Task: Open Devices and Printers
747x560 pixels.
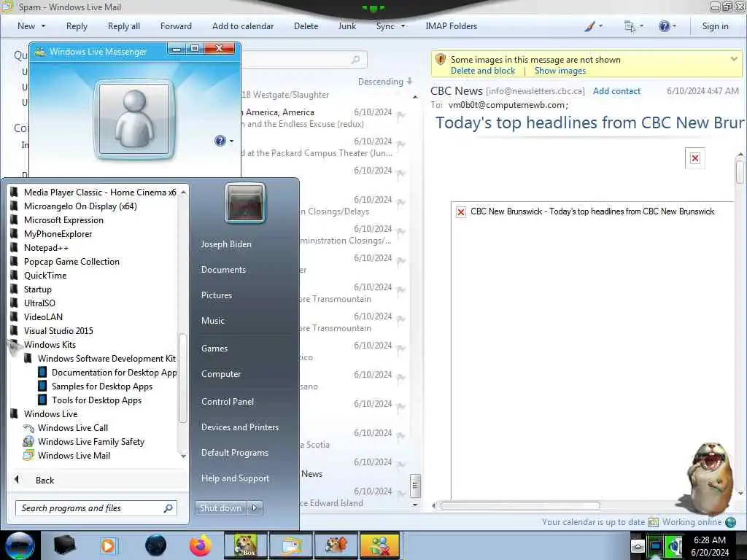Action: point(239,427)
